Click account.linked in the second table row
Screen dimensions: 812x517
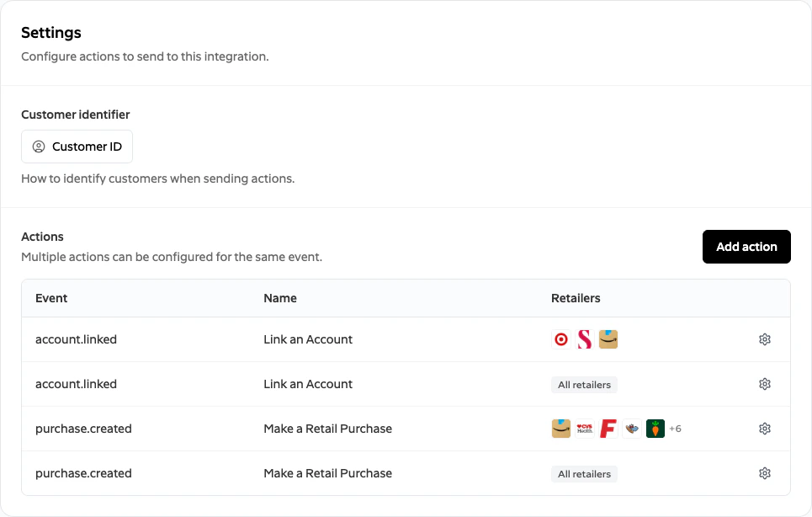click(x=76, y=384)
